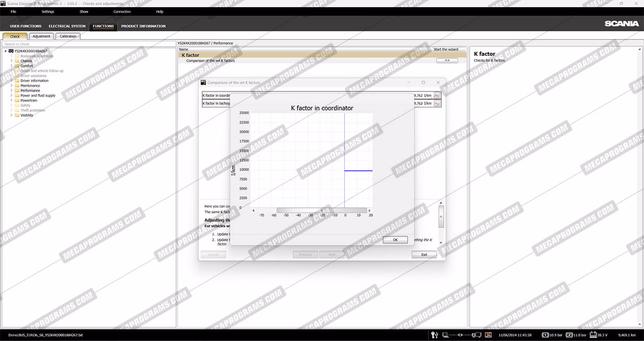
Task: Click the 11/06/2014 11:43:28 timestamp
Action: pos(515,335)
